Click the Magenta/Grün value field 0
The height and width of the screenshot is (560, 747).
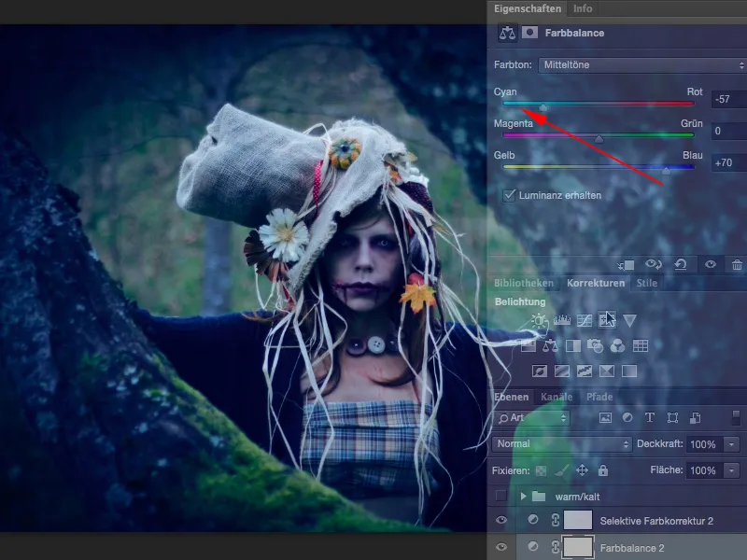point(729,131)
